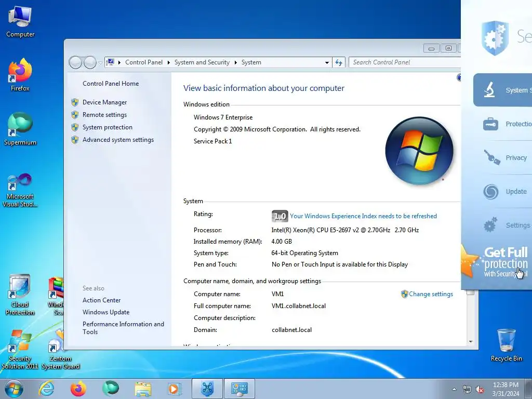Select System tab in security tool

tap(503, 90)
